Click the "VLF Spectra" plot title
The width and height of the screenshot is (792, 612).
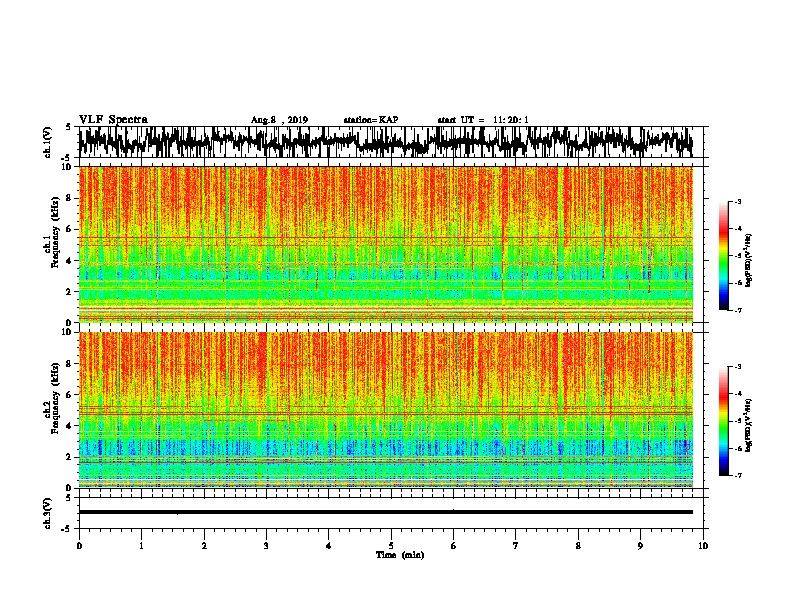[x=113, y=120]
